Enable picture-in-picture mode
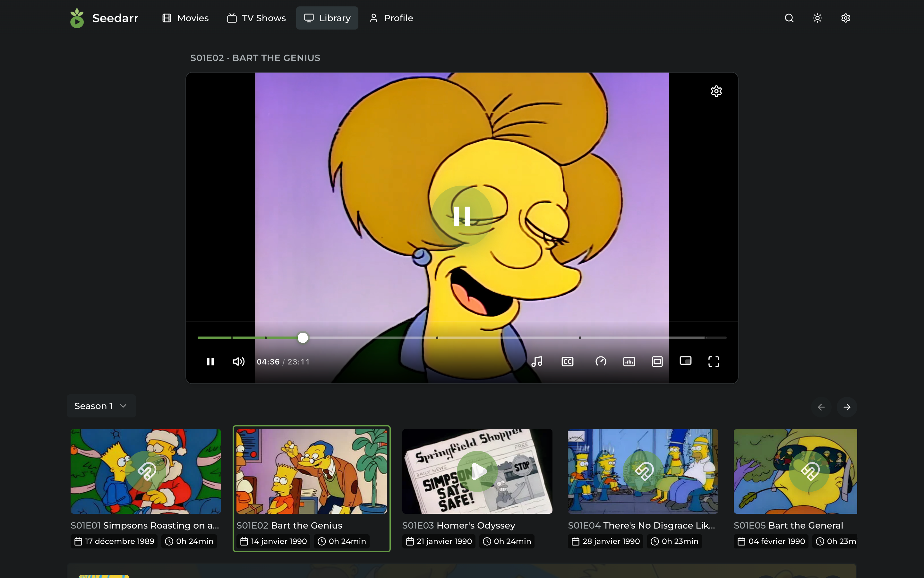The image size is (924, 578). pyautogui.click(x=686, y=361)
